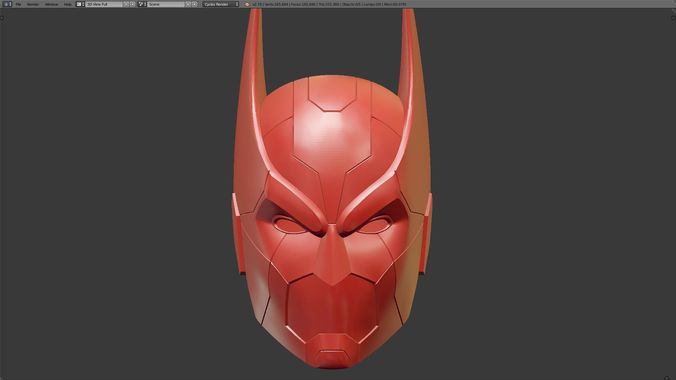This screenshot has height=380, width=676.
Task: Open the Help menu
Action: (x=68, y=4)
